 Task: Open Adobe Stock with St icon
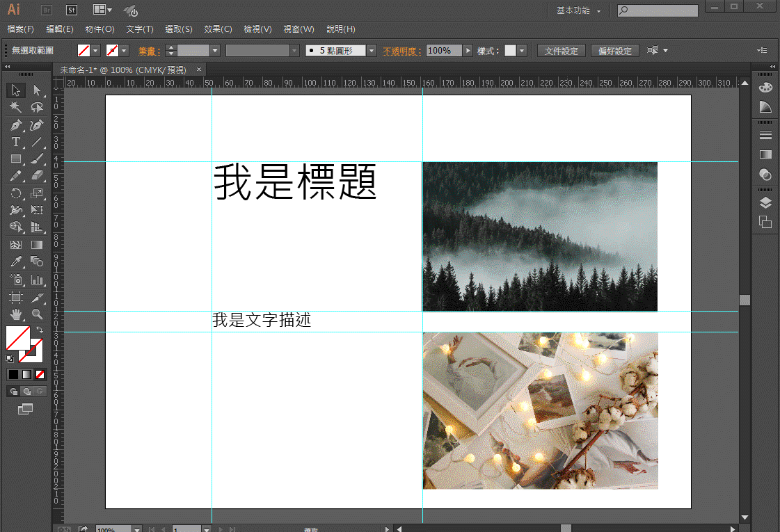(x=72, y=10)
